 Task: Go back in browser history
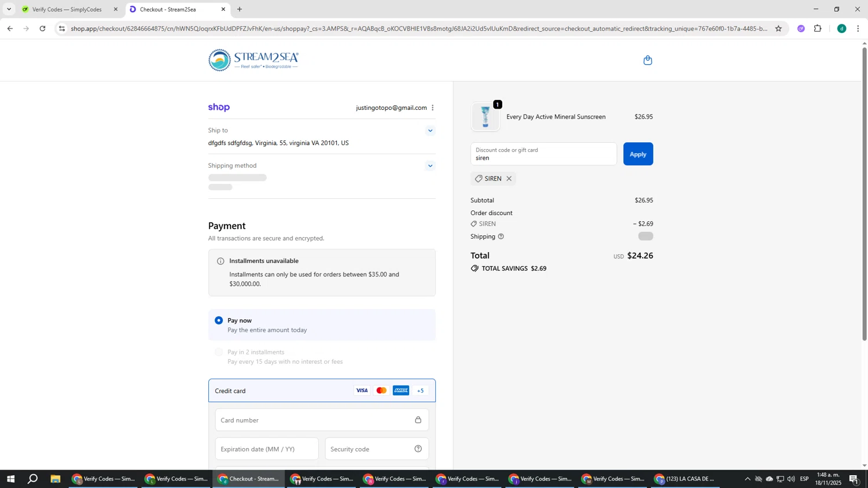[10, 28]
